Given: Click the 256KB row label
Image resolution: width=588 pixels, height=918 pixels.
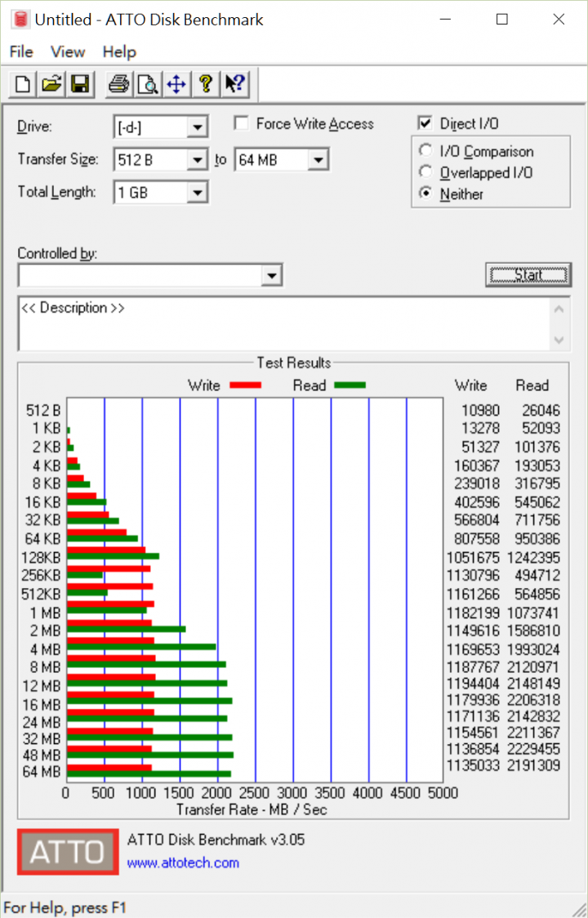Looking at the screenshot, I should coord(40,576).
